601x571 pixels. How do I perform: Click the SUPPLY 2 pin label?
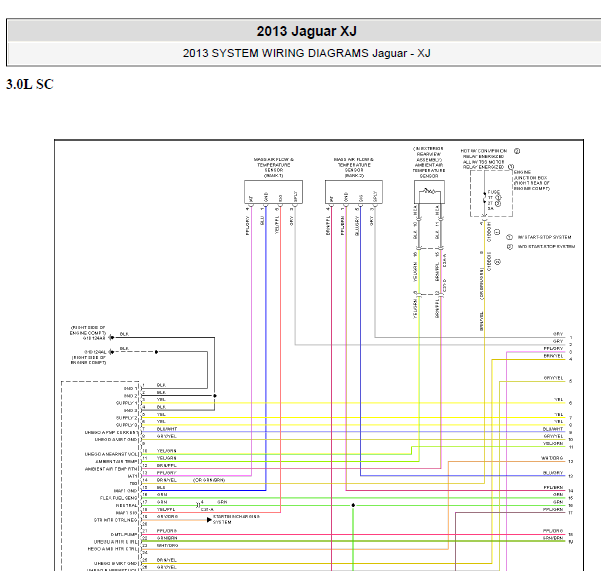pyautogui.click(x=126, y=418)
